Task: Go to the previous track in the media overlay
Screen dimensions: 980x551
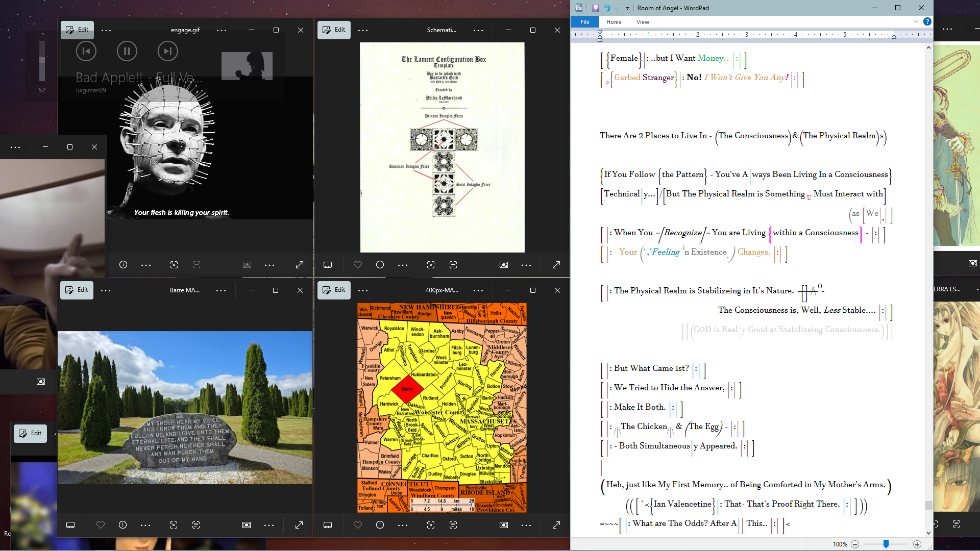Action: click(86, 51)
